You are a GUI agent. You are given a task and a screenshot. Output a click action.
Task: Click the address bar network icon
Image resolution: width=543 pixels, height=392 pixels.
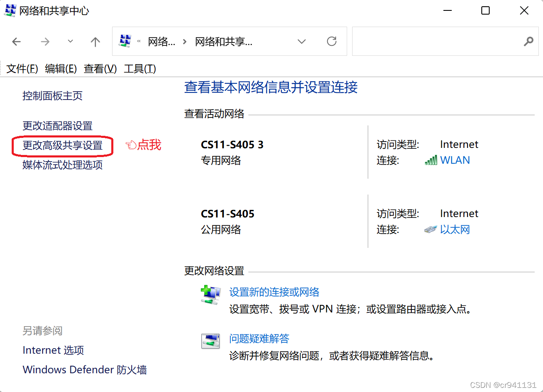pos(125,41)
